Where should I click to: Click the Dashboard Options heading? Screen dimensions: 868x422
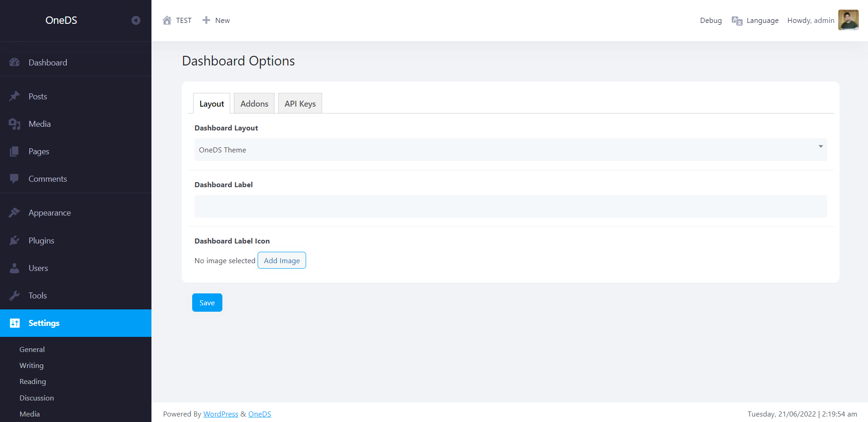[x=238, y=61]
